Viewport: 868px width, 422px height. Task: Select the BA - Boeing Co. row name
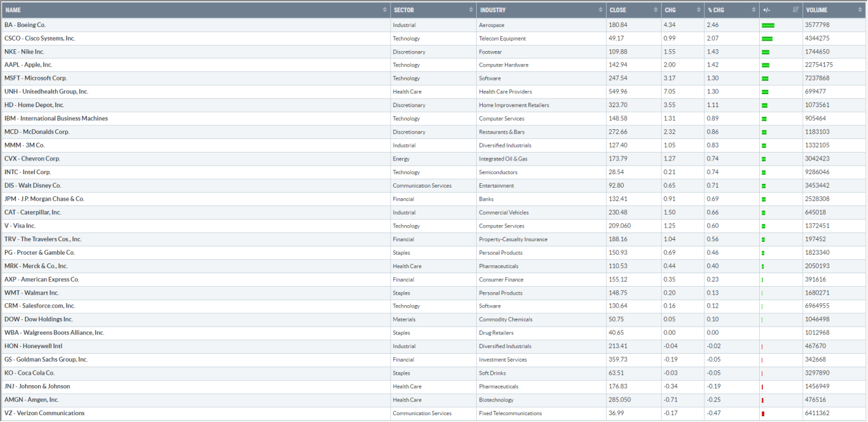(25, 25)
